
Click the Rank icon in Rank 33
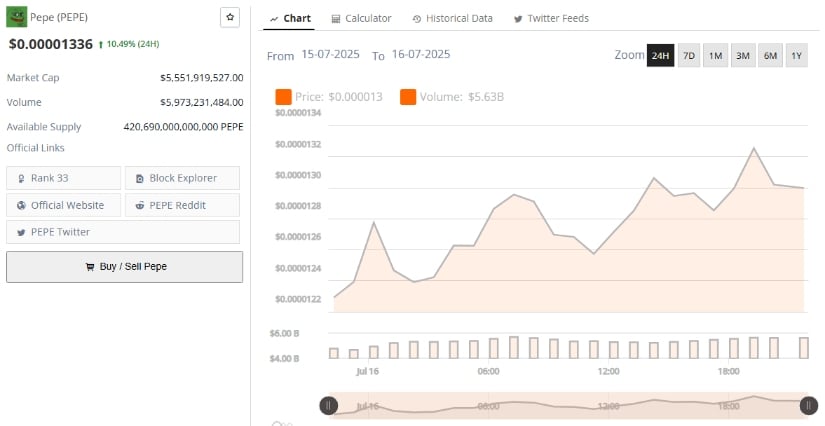pyautogui.click(x=21, y=178)
